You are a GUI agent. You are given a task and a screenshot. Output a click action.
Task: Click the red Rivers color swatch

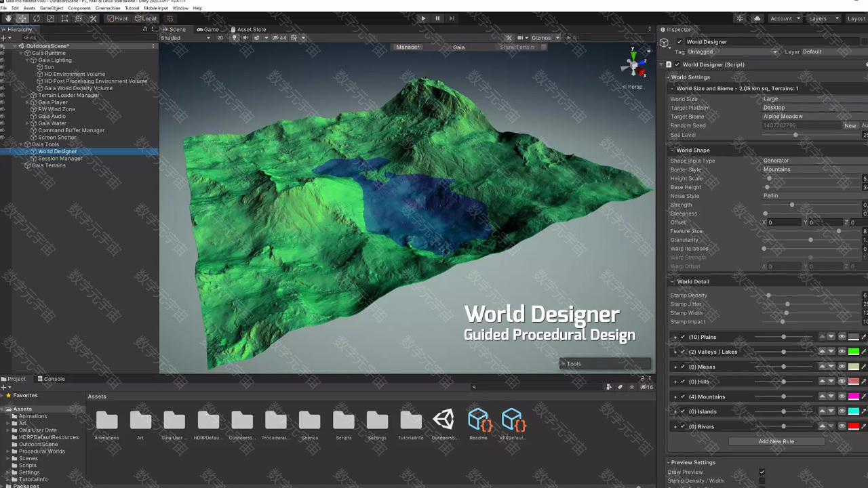click(854, 426)
